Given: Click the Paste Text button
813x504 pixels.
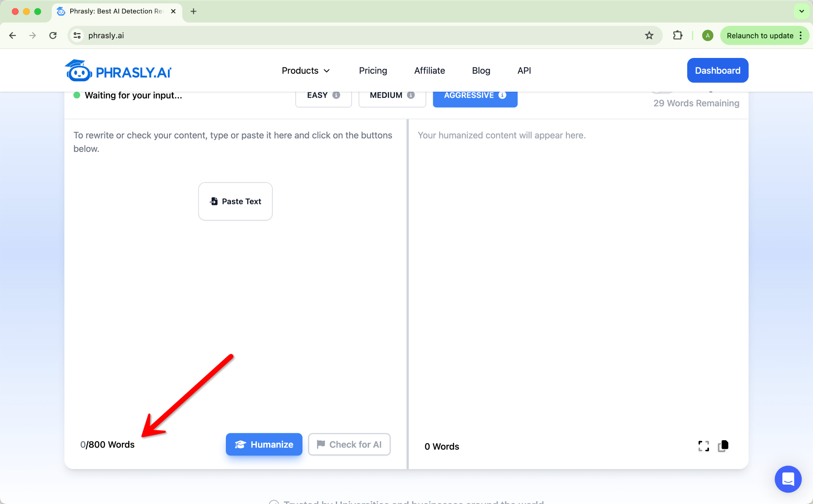Looking at the screenshot, I should tap(235, 201).
